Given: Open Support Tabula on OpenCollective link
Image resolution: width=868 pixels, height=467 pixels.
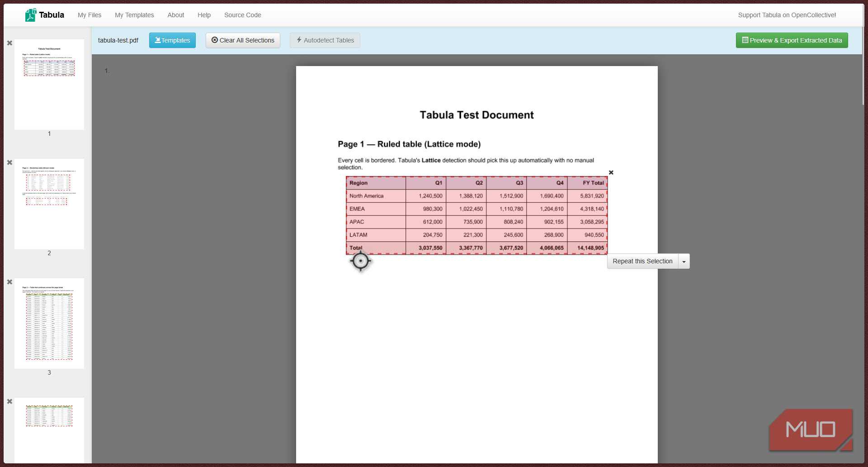Looking at the screenshot, I should (x=787, y=15).
